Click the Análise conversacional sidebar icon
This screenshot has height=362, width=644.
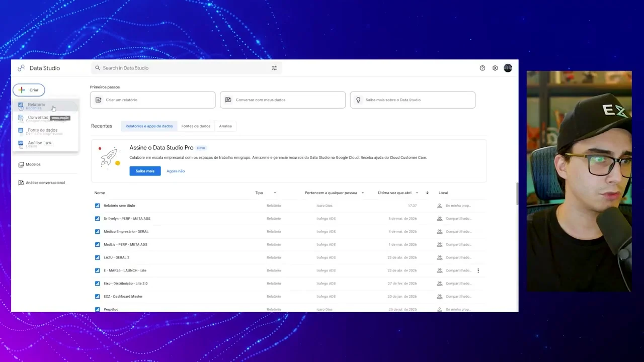pyautogui.click(x=21, y=183)
